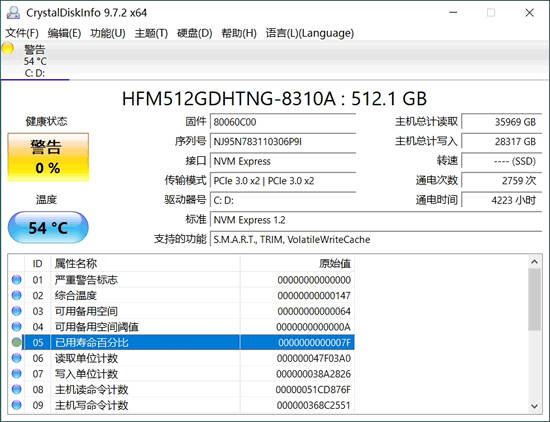
Task: Click the yellow warning status orb for disk C: D:
Action: 8,48
